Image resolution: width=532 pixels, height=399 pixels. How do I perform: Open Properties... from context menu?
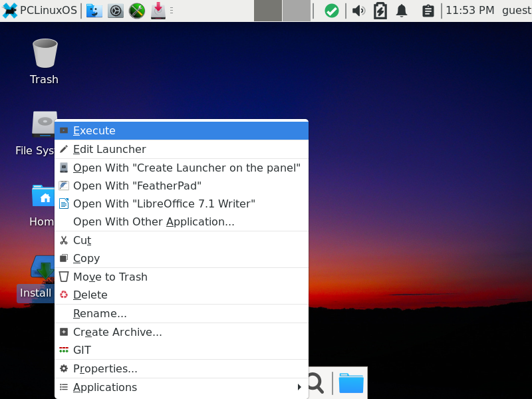(182, 369)
